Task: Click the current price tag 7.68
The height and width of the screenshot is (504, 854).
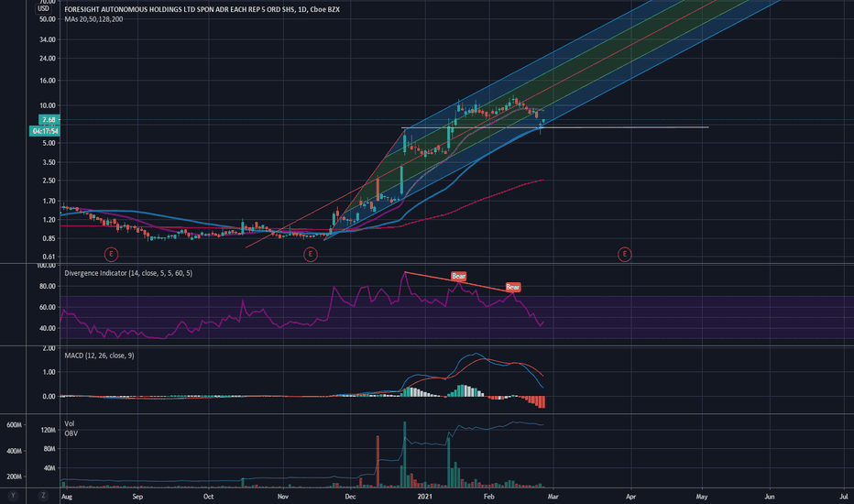Action: (49, 120)
